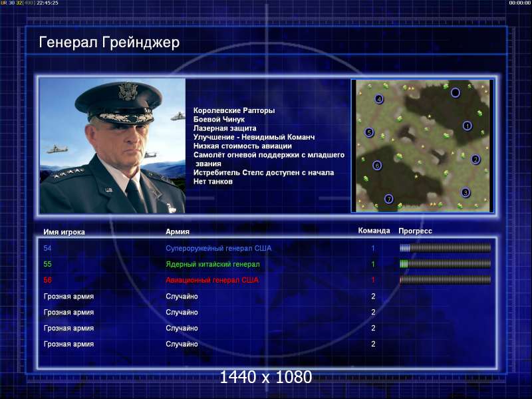Click the ability line "Королевские Рапторы"
The image size is (532, 399).
[234, 110]
